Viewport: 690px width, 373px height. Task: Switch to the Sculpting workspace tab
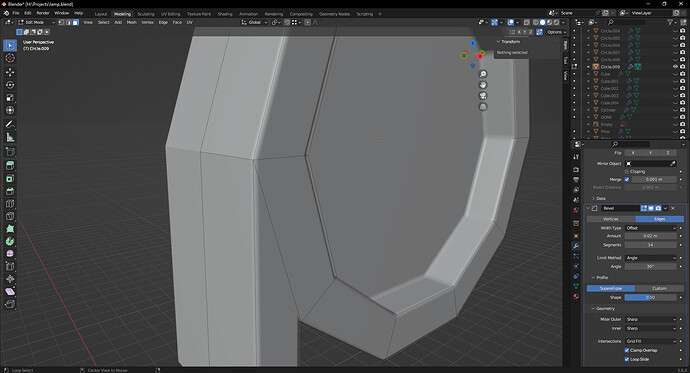146,14
